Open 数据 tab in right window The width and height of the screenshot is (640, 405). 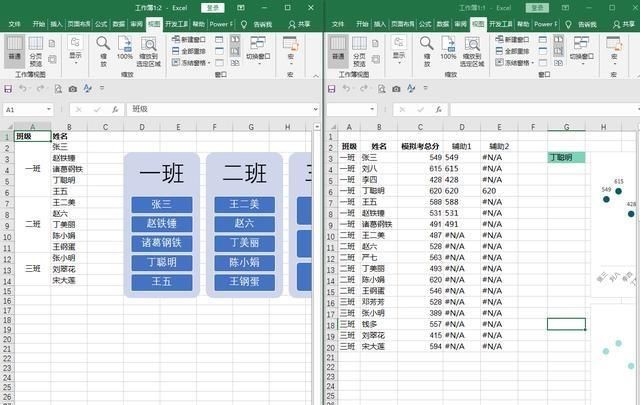click(x=442, y=24)
